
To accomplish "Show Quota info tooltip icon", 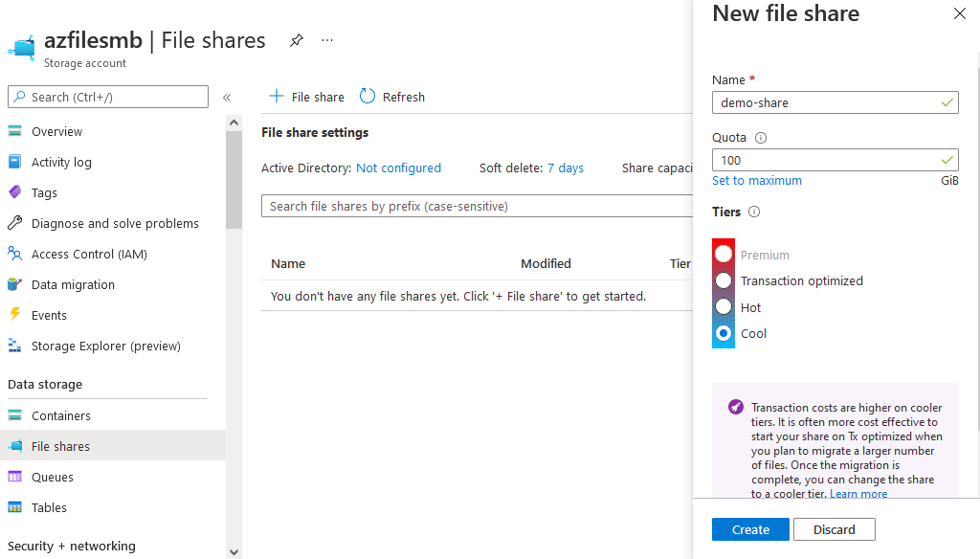I will (761, 138).
